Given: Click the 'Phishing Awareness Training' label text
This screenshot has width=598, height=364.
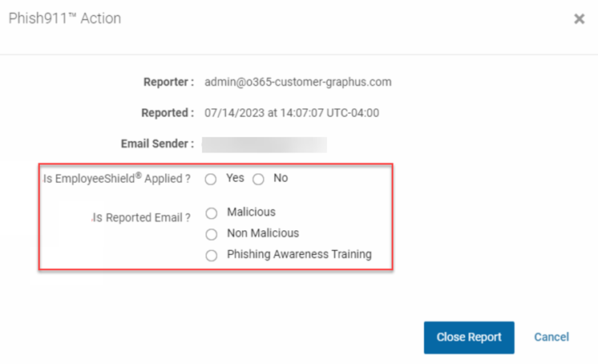Looking at the screenshot, I should pos(299,254).
